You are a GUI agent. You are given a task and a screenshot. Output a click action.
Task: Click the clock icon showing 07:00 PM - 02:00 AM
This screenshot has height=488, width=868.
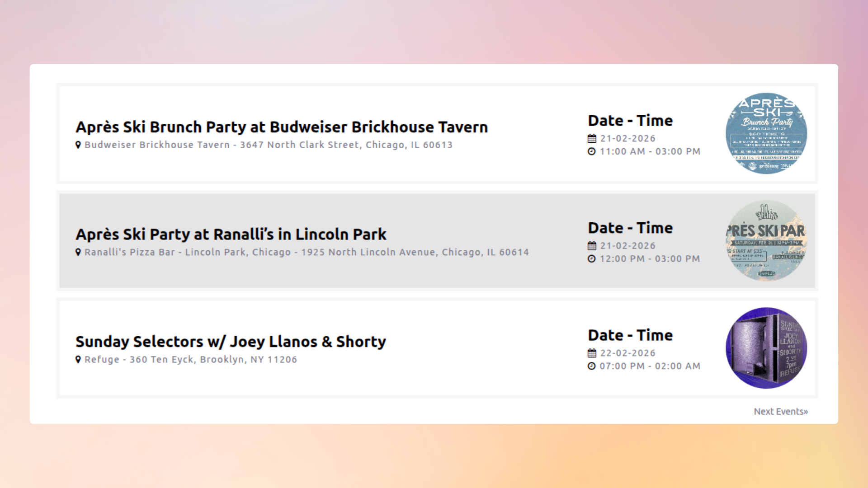591,366
